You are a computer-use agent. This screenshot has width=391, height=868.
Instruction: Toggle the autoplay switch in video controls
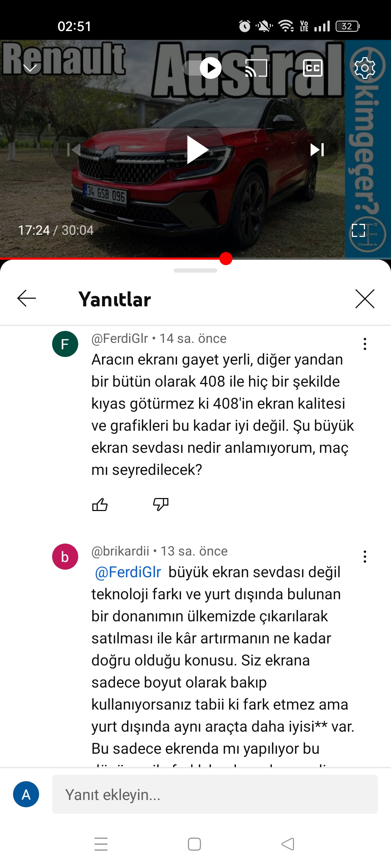pyautogui.click(x=202, y=68)
